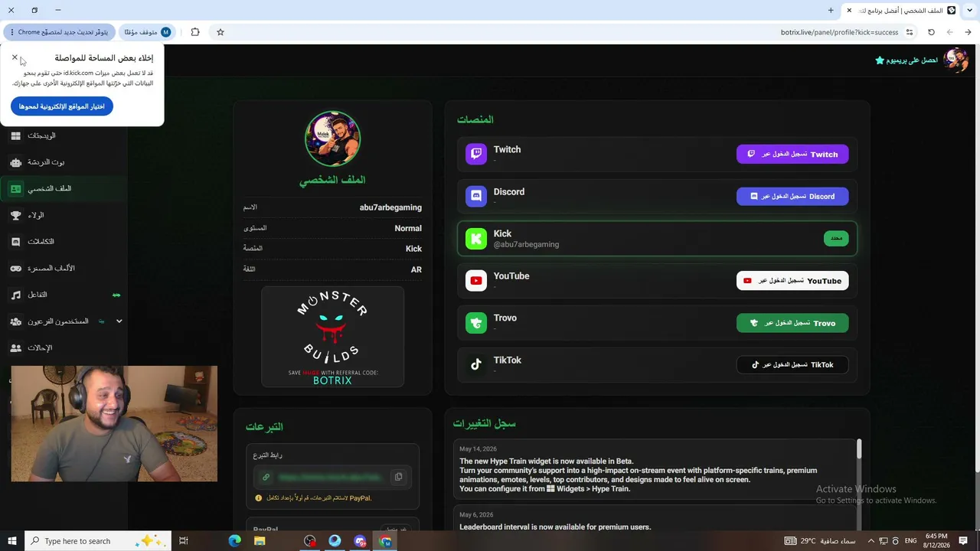This screenshot has height=551, width=980.
Task: Open the Windows Start menu
Action: tap(11, 541)
